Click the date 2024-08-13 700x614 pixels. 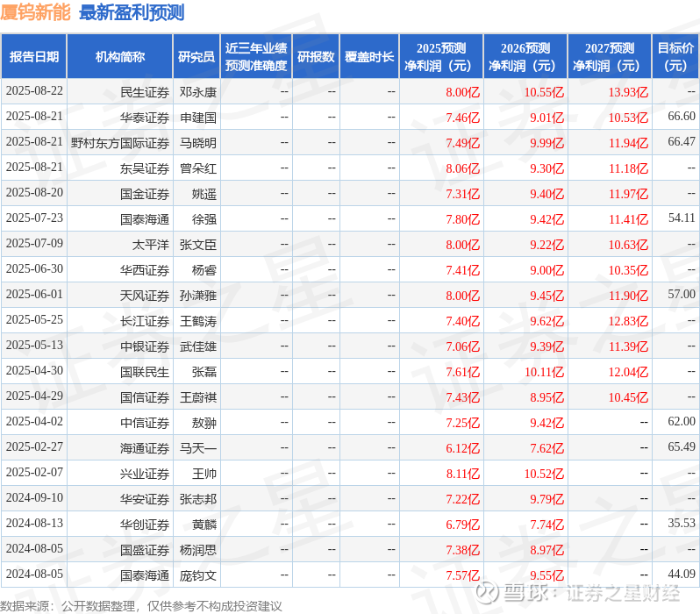click(34, 524)
